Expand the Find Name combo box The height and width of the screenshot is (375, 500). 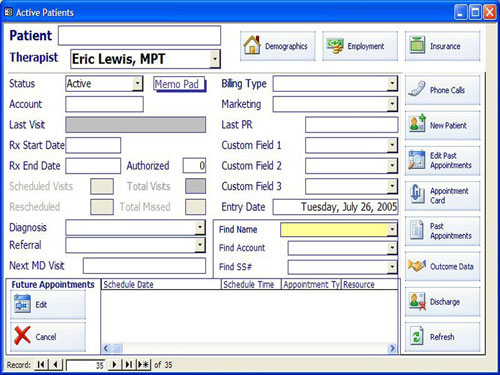(x=392, y=229)
